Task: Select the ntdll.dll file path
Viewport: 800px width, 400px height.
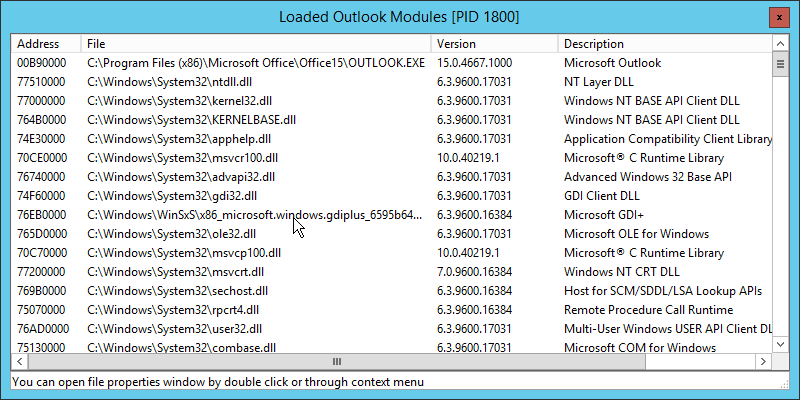Action: click(169, 82)
